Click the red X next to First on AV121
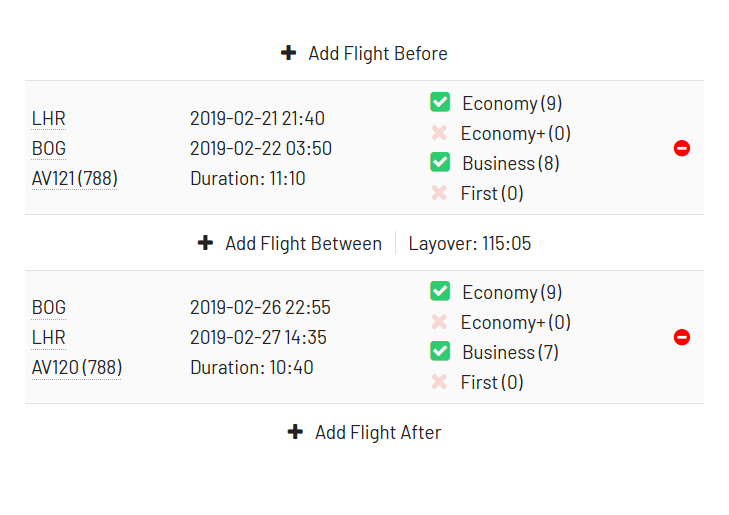The height and width of the screenshot is (515, 729). (x=439, y=193)
